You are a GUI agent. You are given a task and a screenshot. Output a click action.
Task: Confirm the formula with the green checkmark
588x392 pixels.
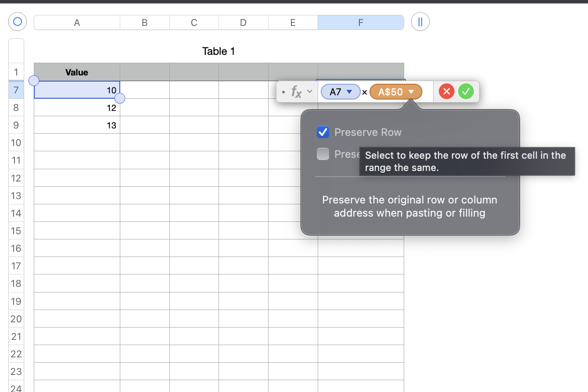click(466, 91)
